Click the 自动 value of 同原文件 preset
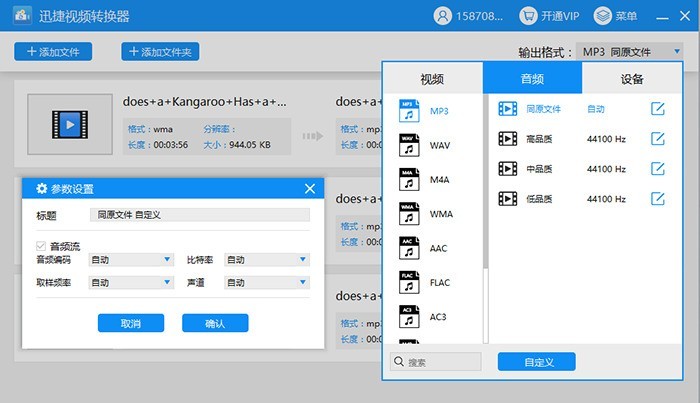Viewport: 700px width, 403px height. point(596,109)
